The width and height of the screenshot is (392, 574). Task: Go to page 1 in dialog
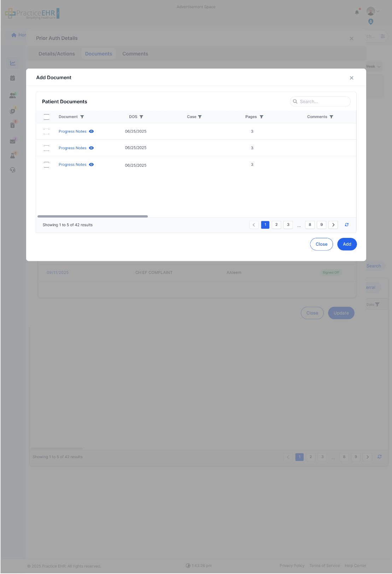pos(265,225)
